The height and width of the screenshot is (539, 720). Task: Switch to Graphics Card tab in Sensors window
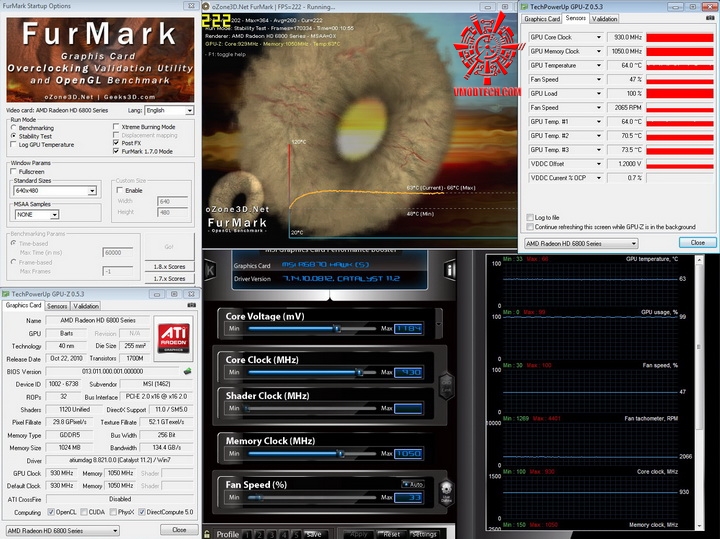[542, 19]
